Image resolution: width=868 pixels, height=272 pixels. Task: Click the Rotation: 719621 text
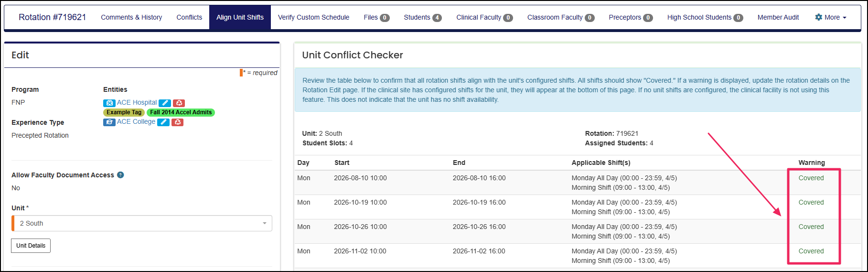(x=611, y=133)
